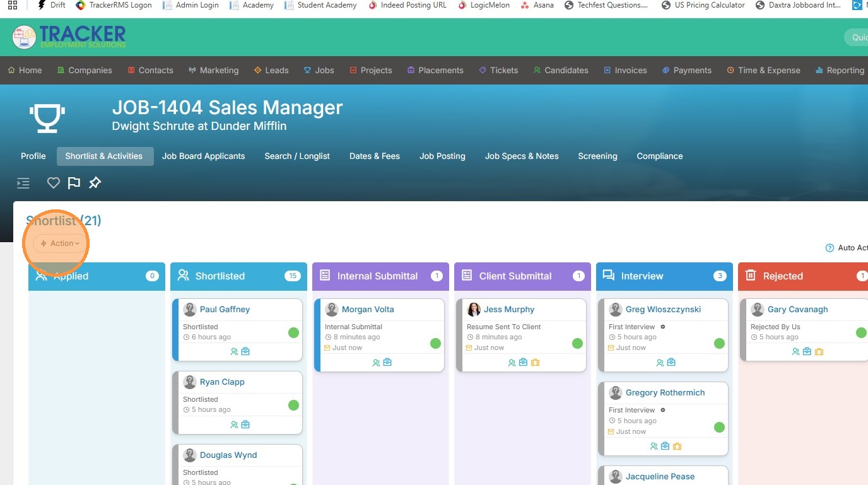The image size is (868, 485).
Task: Go to the Search / Longlist tab
Action: [x=297, y=156]
